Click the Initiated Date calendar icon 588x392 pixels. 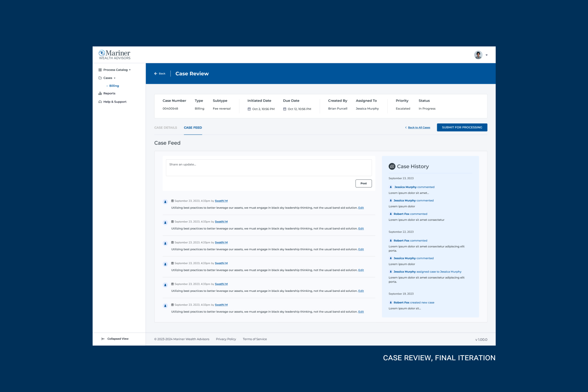click(x=249, y=109)
